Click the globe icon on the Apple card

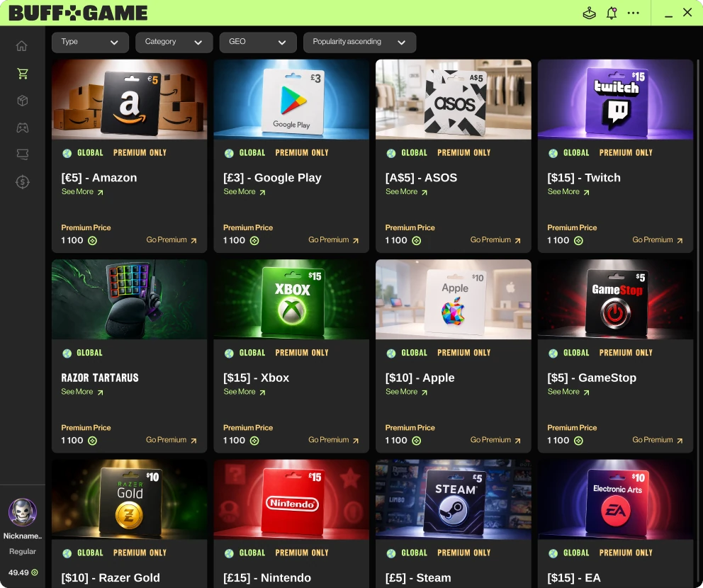click(391, 354)
